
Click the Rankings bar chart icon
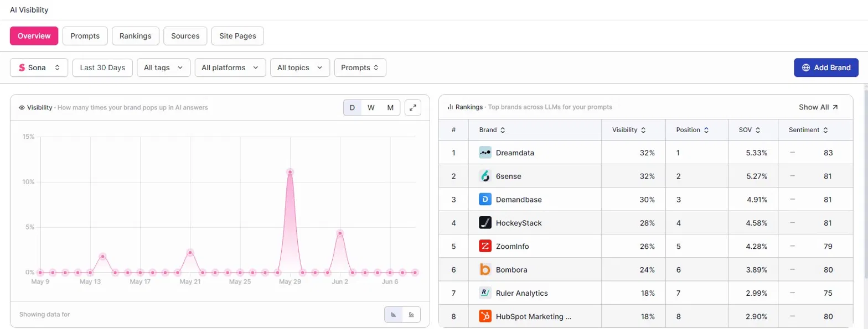click(x=451, y=107)
